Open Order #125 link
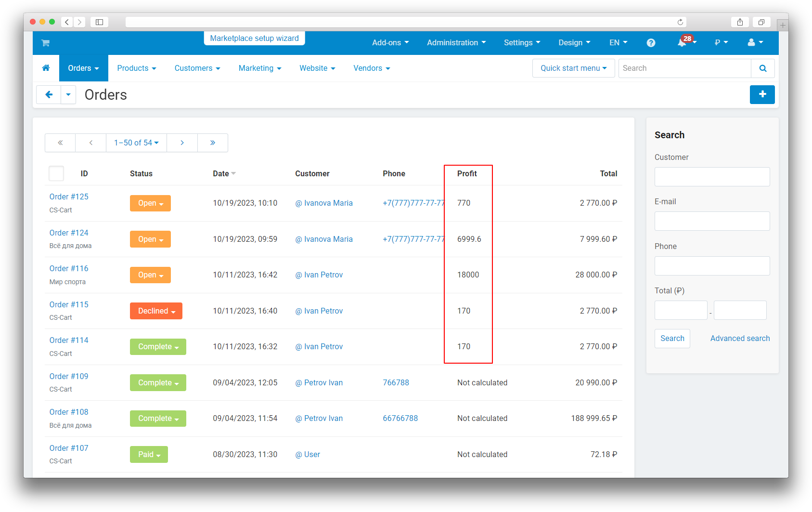The image size is (812, 512). [69, 197]
